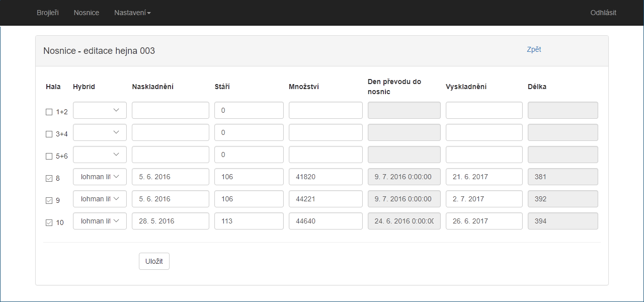Toggle the hala 1+2 checkbox
644x302 pixels.
pyautogui.click(x=49, y=112)
